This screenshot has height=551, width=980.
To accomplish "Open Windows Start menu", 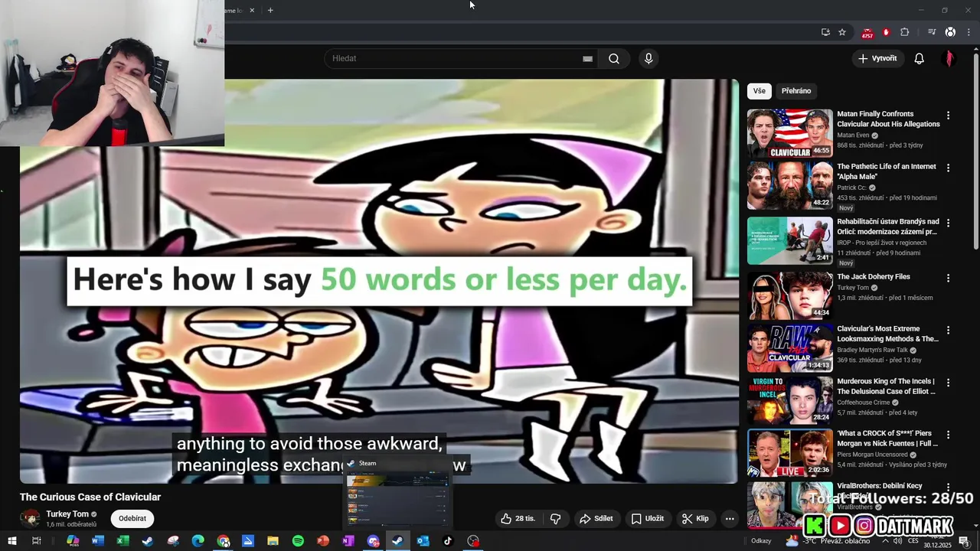I will point(11,541).
